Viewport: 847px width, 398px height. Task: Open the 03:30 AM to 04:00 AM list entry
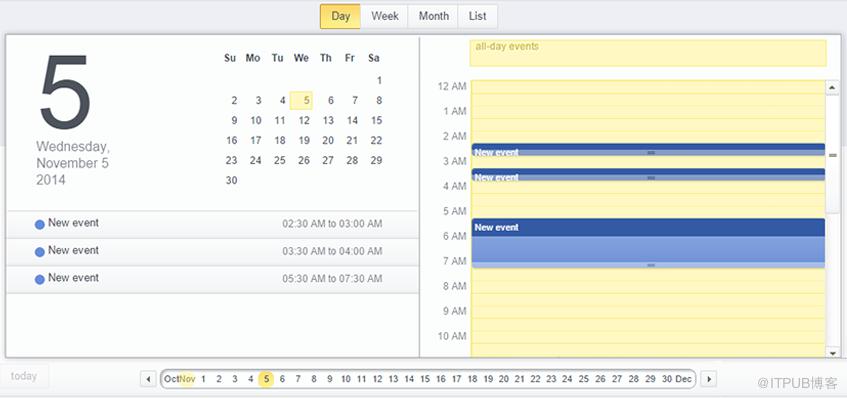pos(212,252)
